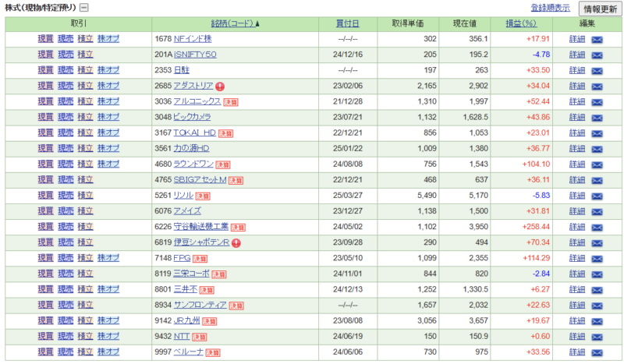Click the 決算 badge next to ラウンドワン
This screenshot has width=624, height=364.
(223, 164)
